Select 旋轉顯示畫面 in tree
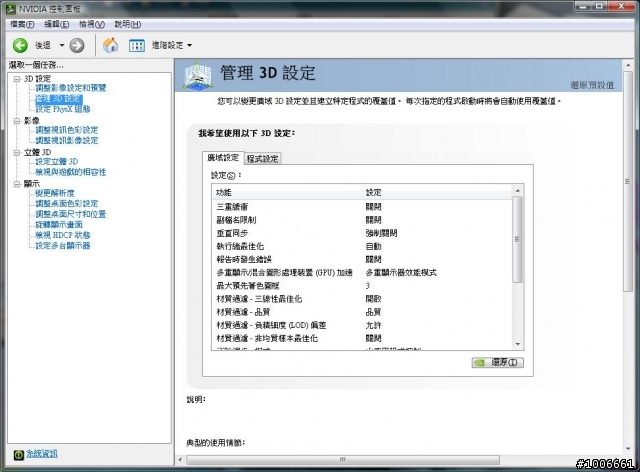Image resolution: width=640 pixels, height=472 pixels. [59, 225]
